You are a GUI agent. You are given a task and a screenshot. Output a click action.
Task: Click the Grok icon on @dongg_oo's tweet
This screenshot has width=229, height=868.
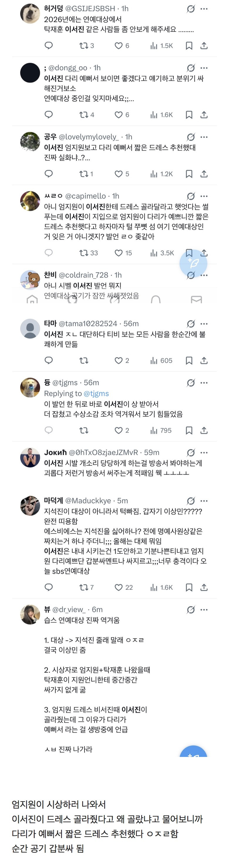[x=191, y=68]
